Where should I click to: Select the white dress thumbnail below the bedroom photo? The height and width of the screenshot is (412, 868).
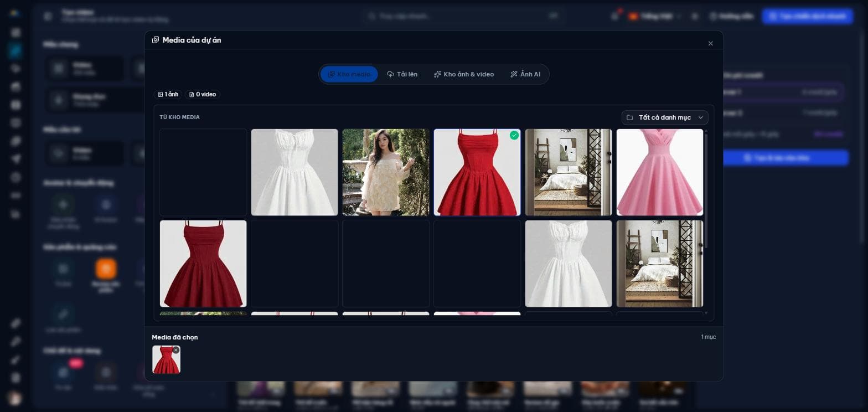tap(569, 264)
